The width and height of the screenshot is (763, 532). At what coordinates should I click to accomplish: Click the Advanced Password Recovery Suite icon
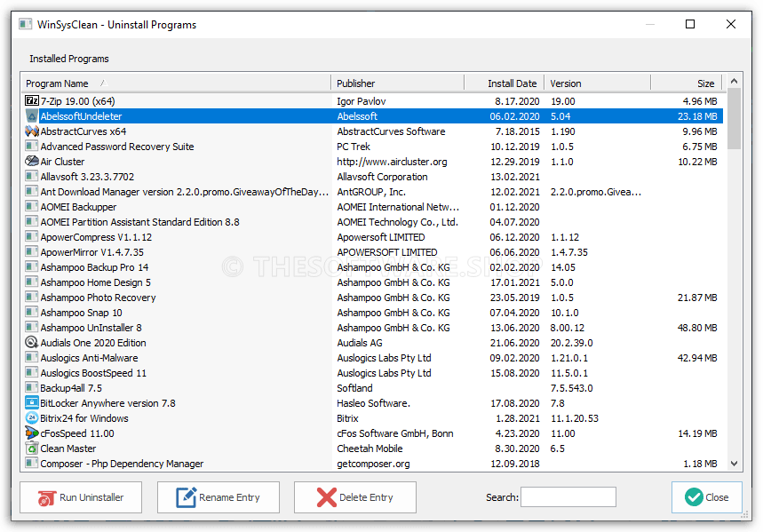[32, 146]
